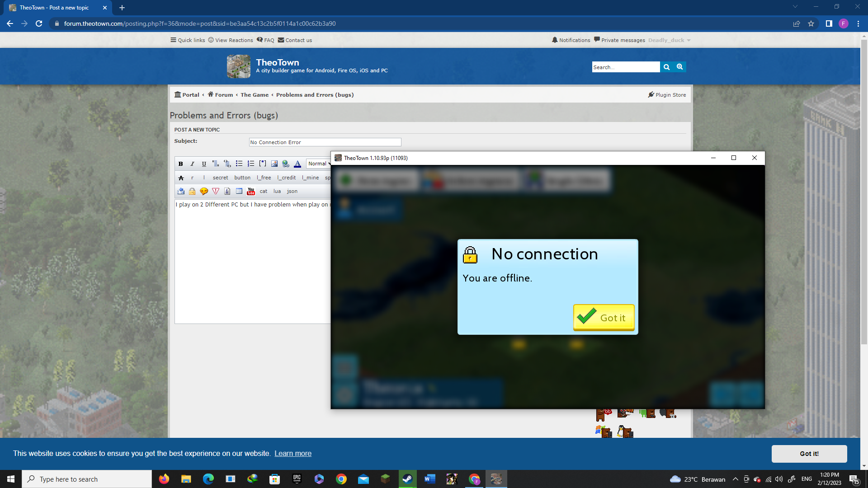Insert an image into the post
Screen dimensions: 868x488
tap(274, 164)
